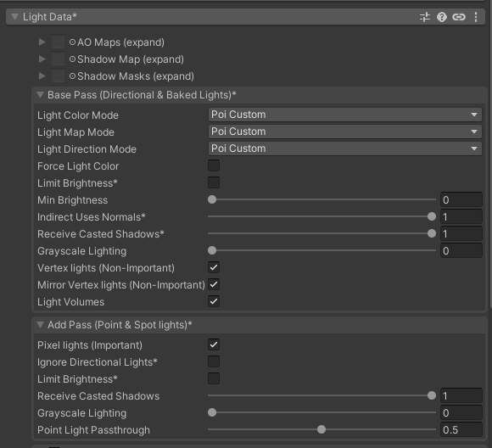
Task: Click the 'Indirect Uses Normals*' label
Action: tap(92, 217)
